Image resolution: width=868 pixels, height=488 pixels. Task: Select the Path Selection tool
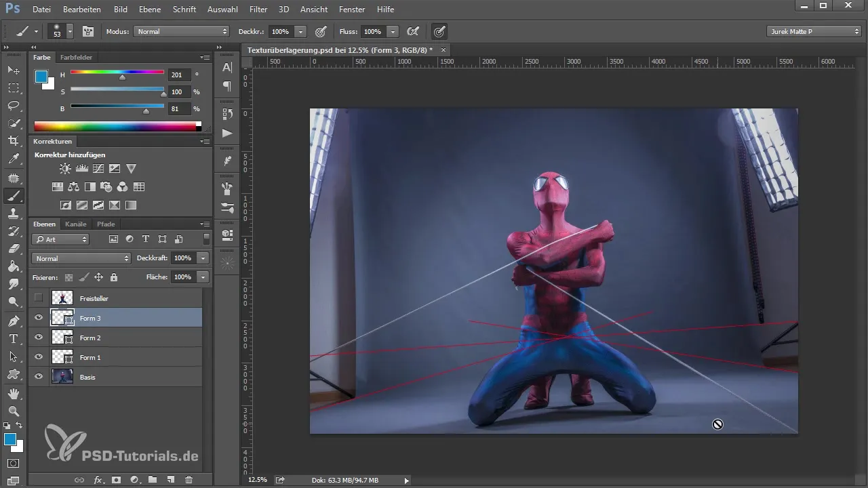[x=14, y=356]
